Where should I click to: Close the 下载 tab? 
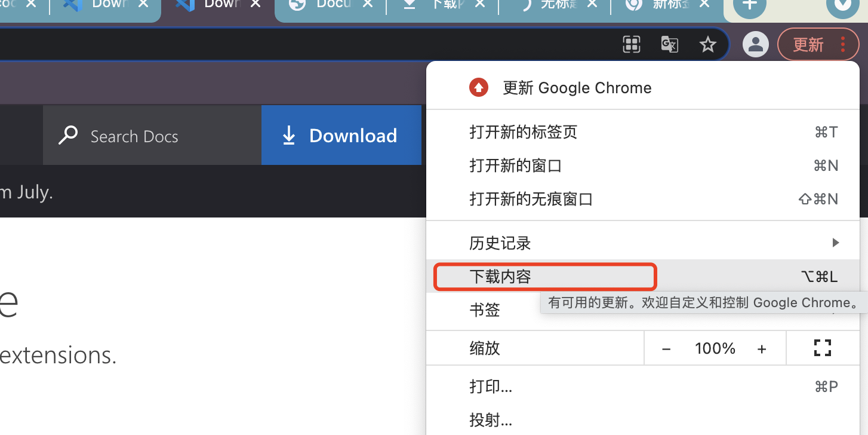[x=479, y=4]
